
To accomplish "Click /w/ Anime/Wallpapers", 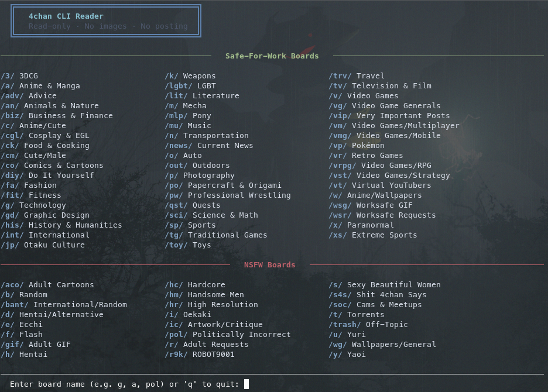I will pyautogui.click(x=375, y=195).
